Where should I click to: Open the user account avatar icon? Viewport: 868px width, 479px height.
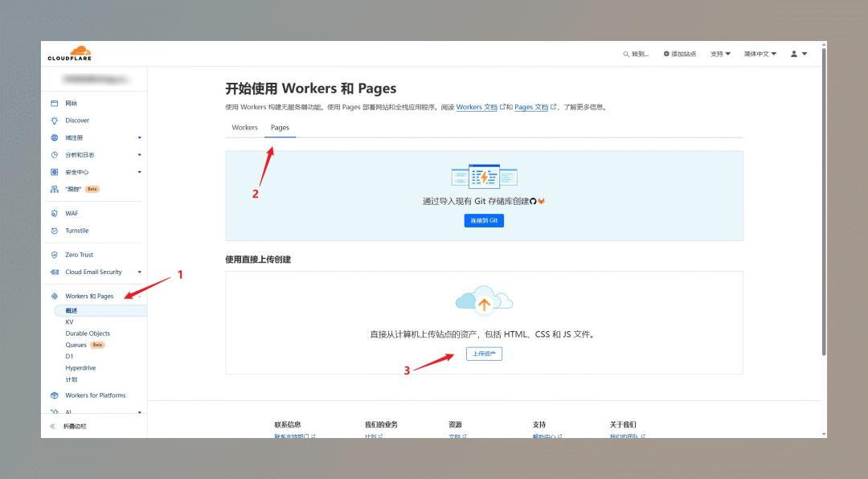coord(794,54)
